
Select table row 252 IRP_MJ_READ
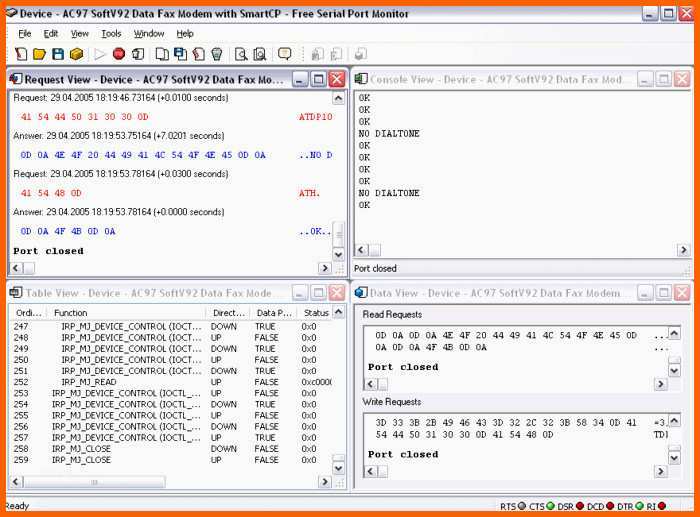171,382
